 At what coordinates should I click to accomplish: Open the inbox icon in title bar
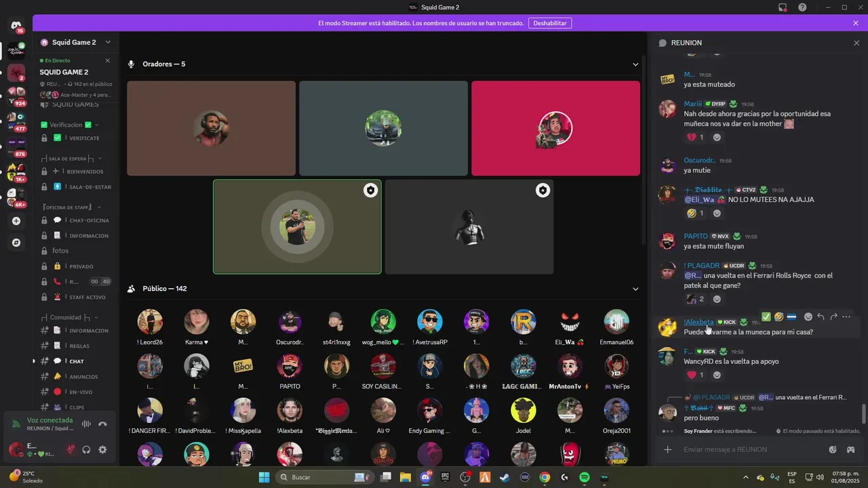pyautogui.click(x=783, y=7)
